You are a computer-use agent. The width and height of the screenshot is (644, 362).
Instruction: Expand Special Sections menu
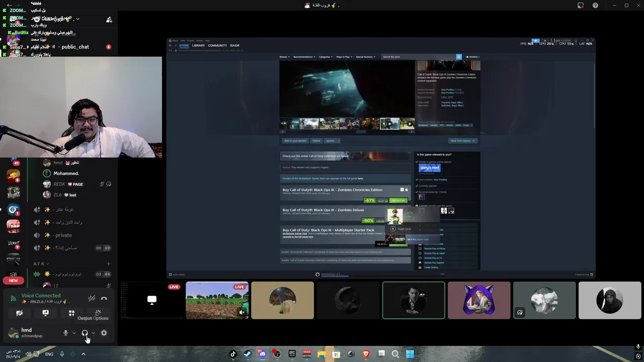tap(365, 57)
